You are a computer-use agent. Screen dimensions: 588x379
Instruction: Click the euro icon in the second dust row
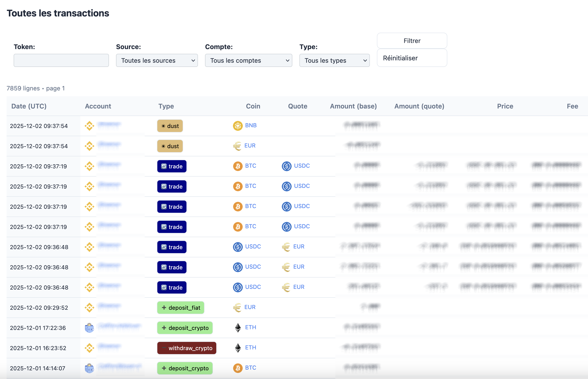[237, 146]
